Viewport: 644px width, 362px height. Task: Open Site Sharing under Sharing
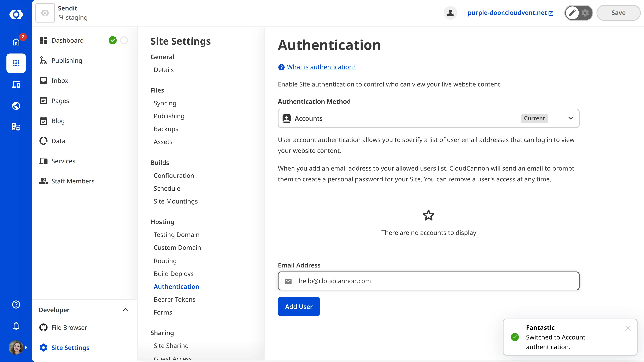point(171,346)
